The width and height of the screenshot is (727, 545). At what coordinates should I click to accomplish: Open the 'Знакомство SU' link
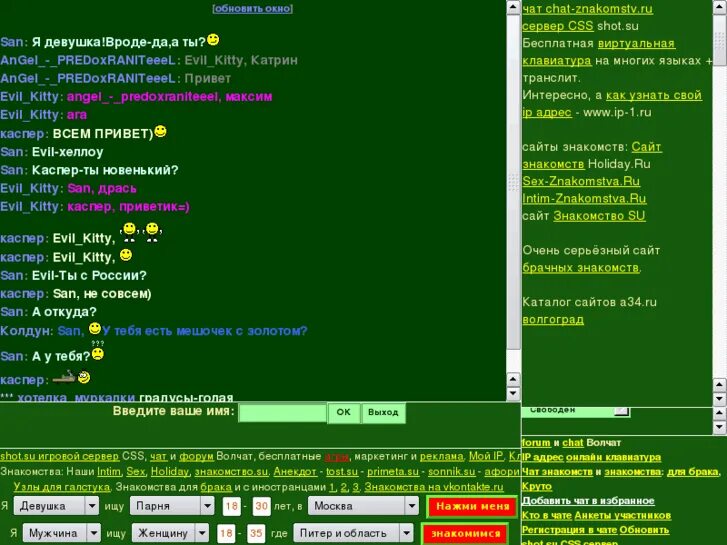click(599, 216)
